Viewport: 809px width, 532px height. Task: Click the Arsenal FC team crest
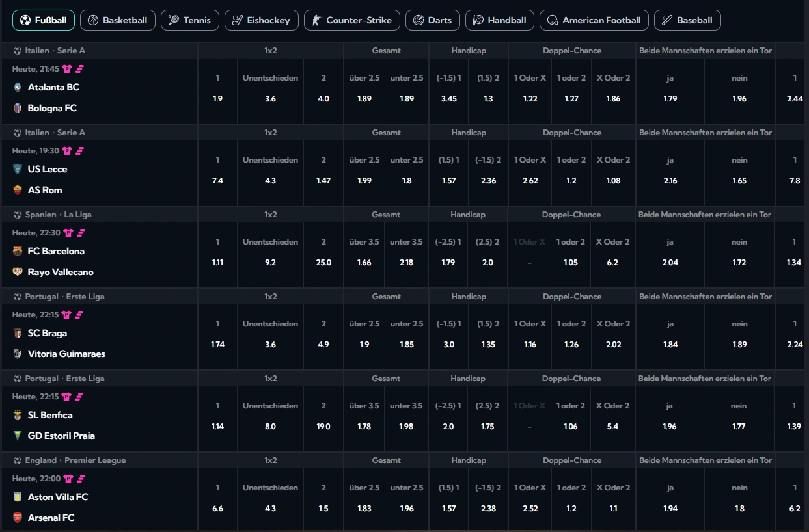click(18, 518)
